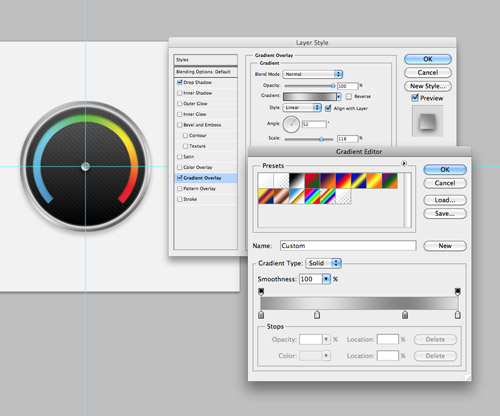
Task: Toggle the Drop Shadow checkbox
Action: 180,82
